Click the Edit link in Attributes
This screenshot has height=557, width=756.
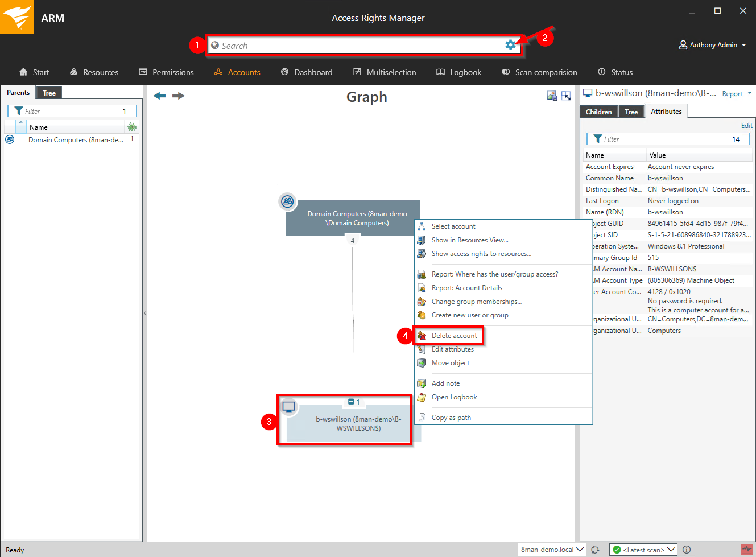pyautogui.click(x=746, y=126)
